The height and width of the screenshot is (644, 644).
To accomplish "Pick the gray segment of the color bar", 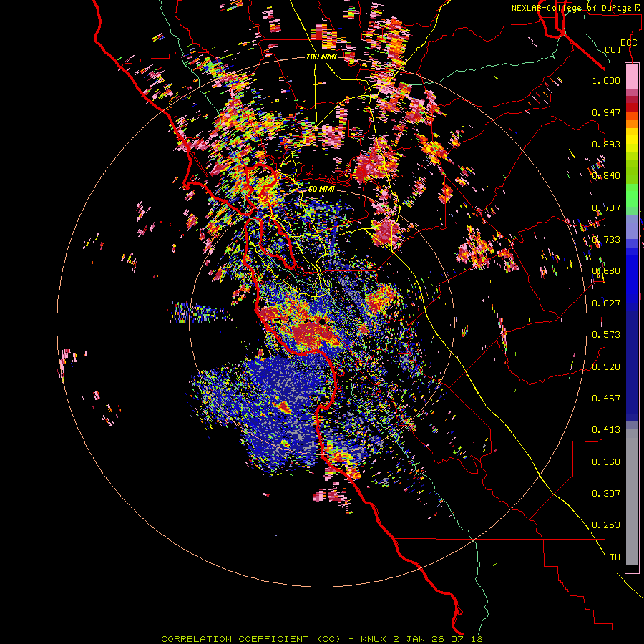I will [632, 497].
